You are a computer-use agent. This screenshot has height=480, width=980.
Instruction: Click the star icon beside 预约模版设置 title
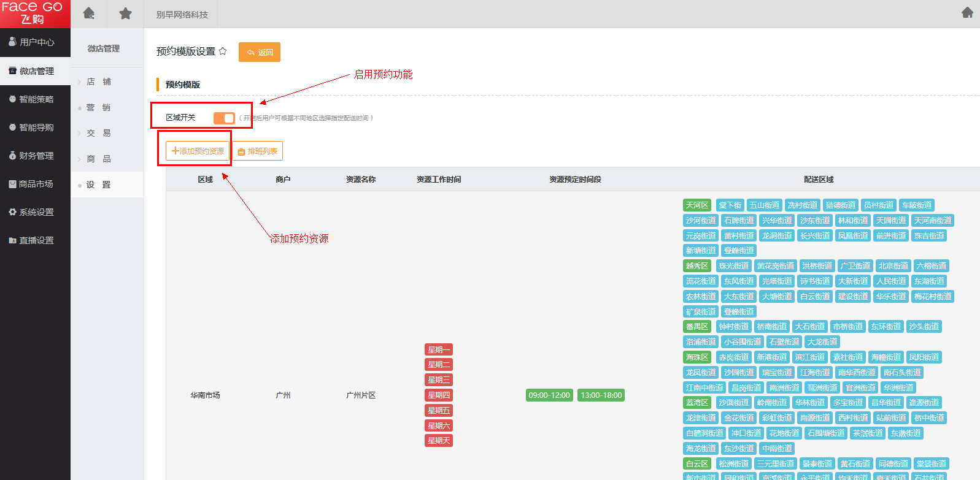coord(223,51)
